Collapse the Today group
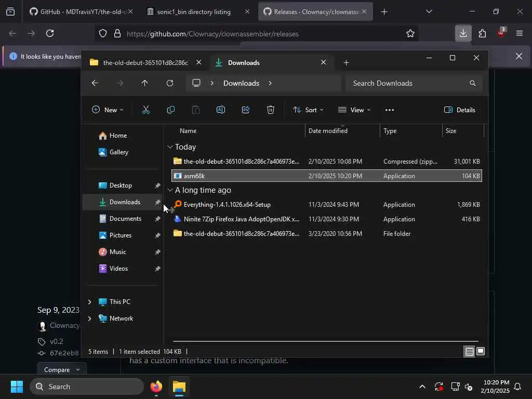532x399 pixels. point(170,147)
